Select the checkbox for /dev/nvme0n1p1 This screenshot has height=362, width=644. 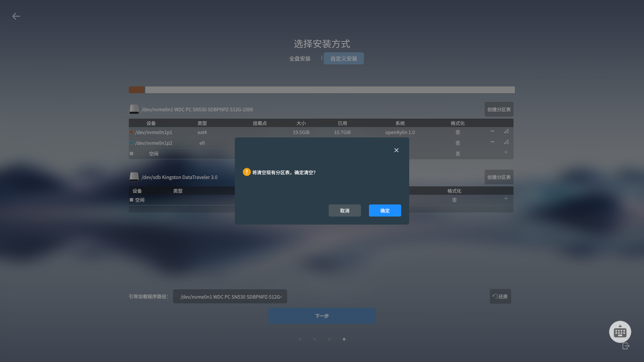131,132
